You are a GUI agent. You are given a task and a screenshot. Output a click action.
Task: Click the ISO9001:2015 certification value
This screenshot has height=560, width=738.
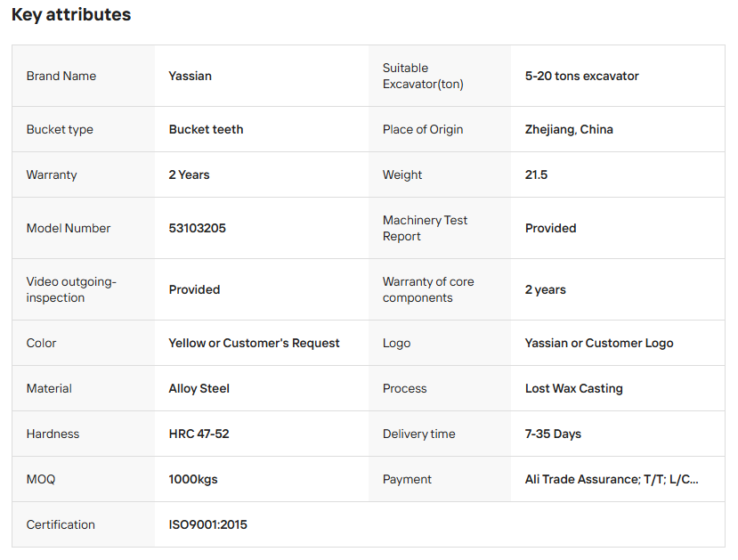tap(207, 524)
